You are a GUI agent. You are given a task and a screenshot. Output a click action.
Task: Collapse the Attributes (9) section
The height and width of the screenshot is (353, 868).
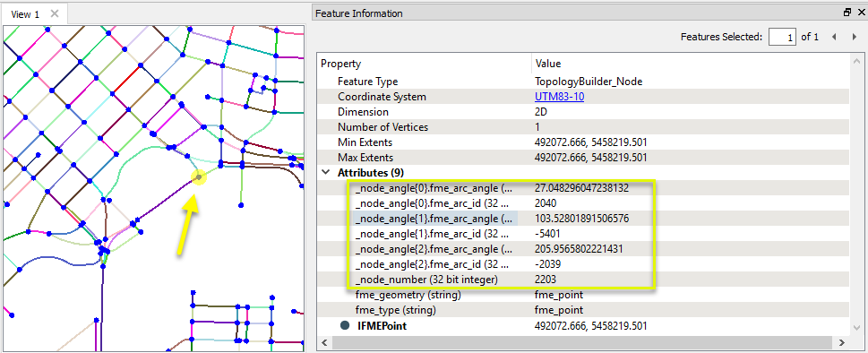[326, 173]
